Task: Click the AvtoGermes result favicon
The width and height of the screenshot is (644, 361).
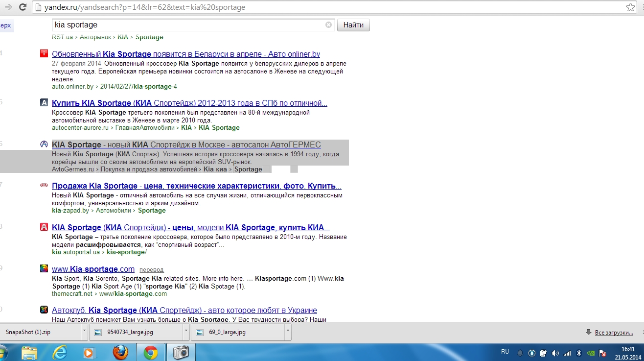Action: tap(44, 144)
